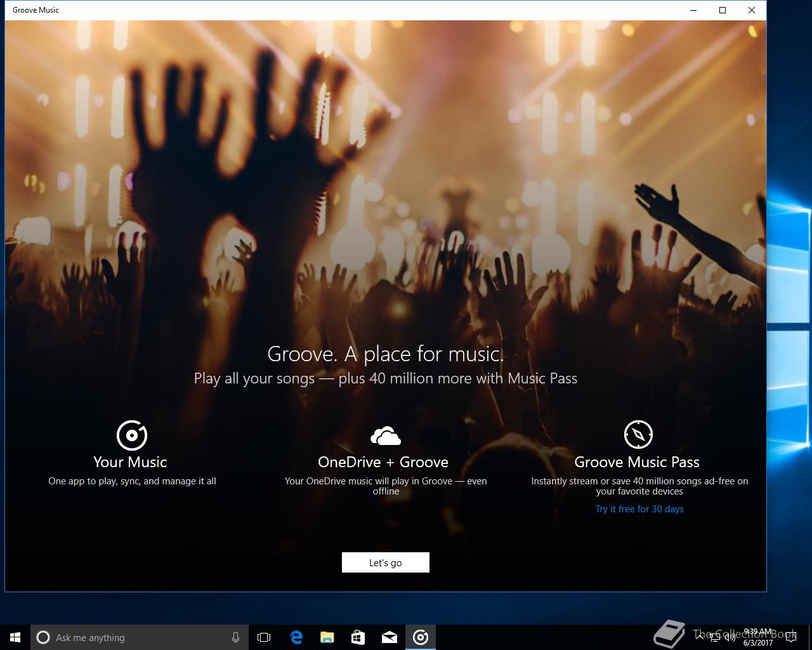812x650 pixels.
Task: Open the Action Center notifications icon
Action: pos(791,637)
